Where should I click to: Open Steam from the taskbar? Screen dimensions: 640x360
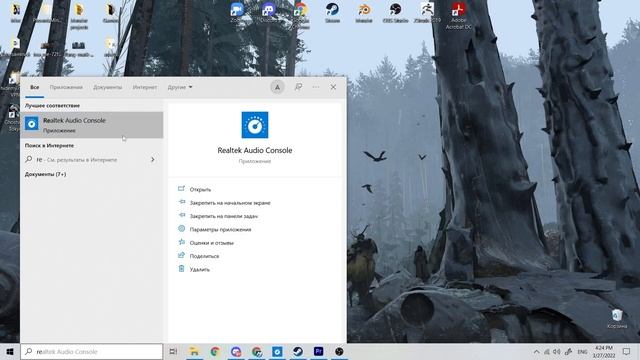(298, 351)
